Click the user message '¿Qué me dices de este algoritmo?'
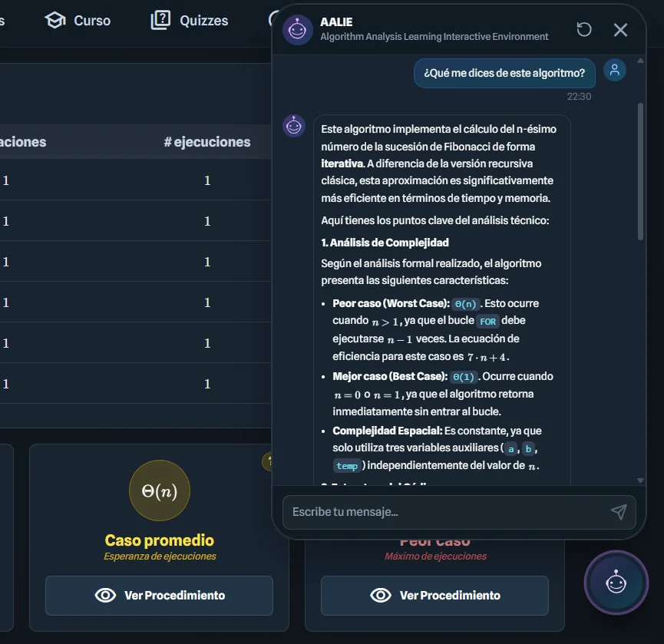 (x=504, y=73)
